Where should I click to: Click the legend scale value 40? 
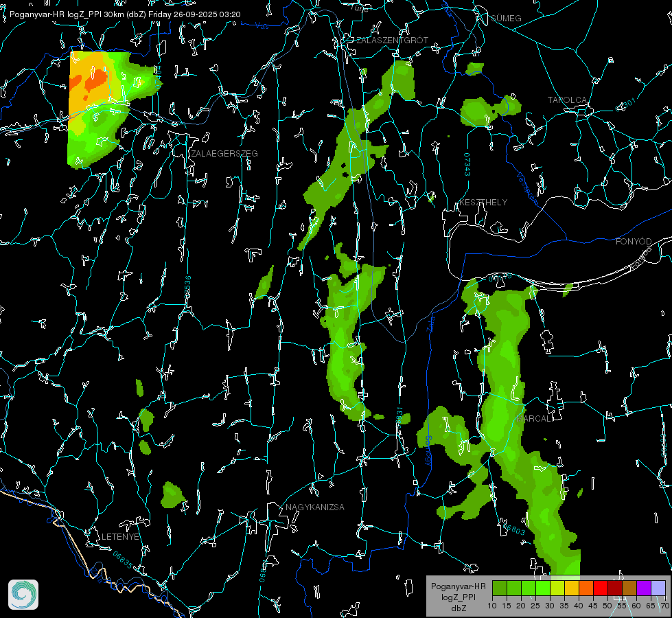click(x=579, y=606)
